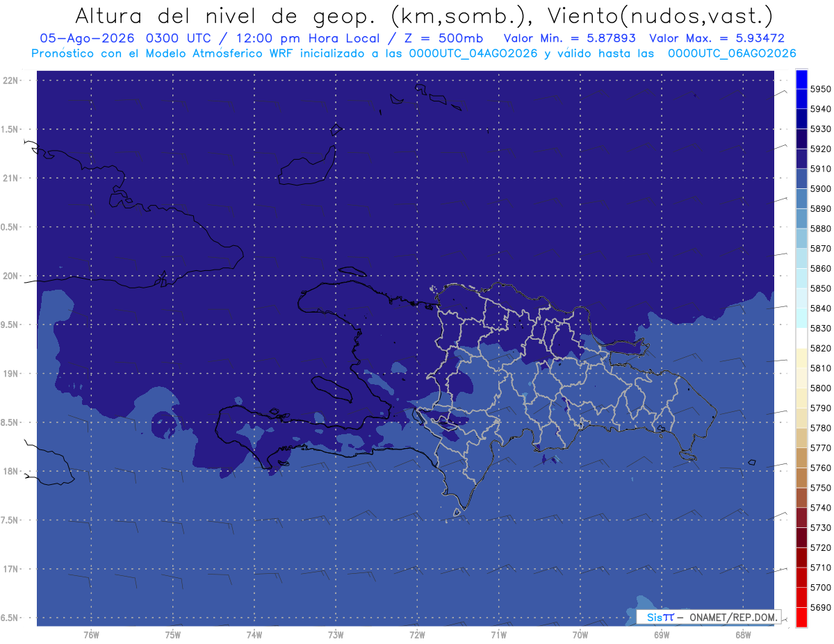Click the 'Valor Min. = 5.87893' readout
This screenshot has width=834, height=644.
coord(570,38)
